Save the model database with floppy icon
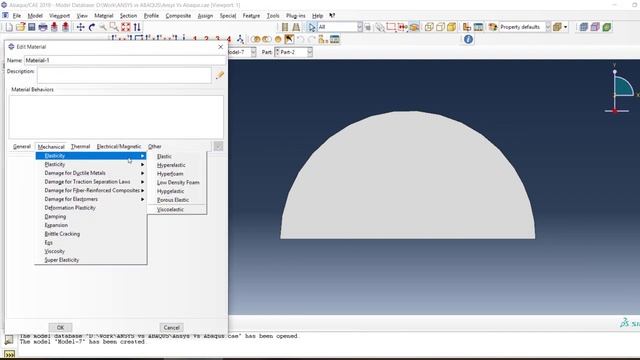This screenshot has height=360, width=640. click(x=31, y=27)
